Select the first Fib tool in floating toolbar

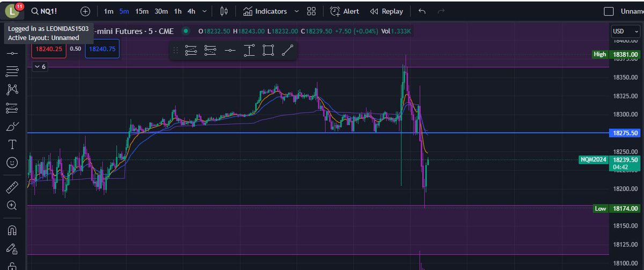click(x=191, y=50)
